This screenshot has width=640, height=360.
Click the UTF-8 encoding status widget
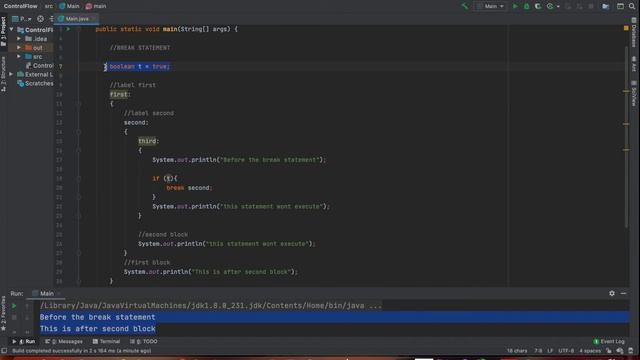[566, 351]
